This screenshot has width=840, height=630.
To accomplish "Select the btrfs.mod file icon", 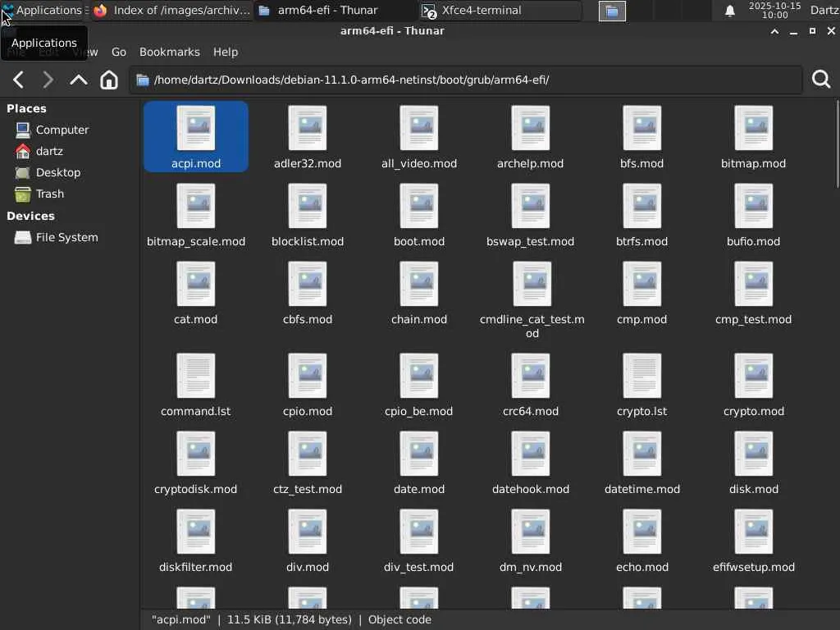I will [641, 206].
